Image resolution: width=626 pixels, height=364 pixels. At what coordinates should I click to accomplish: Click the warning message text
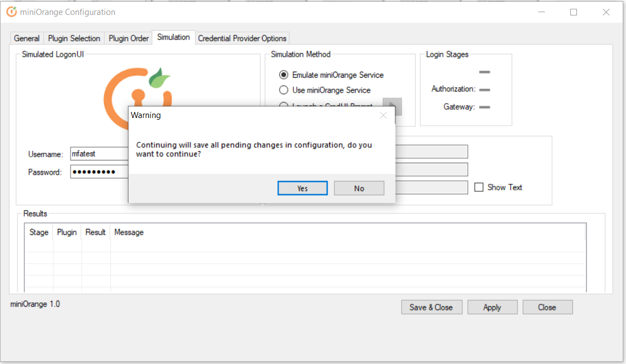pyautogui.click(x=254, y=149)
